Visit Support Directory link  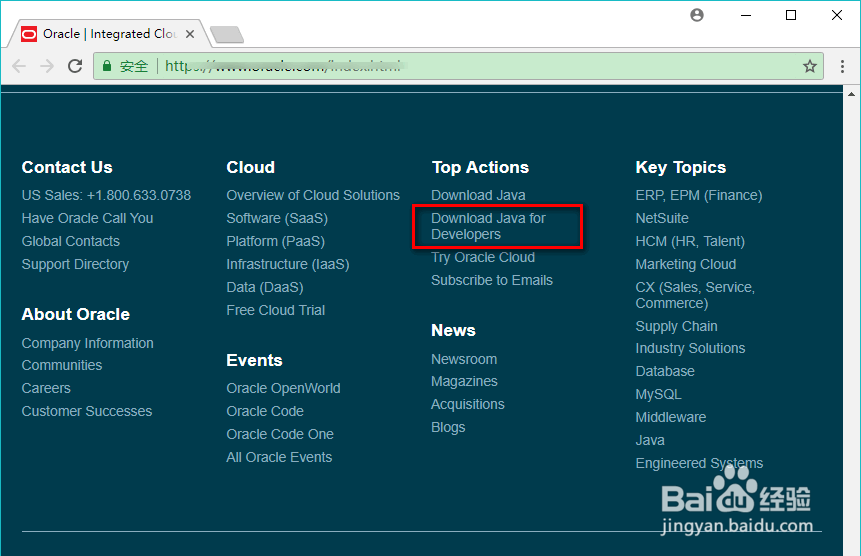(x=75, y=265)
